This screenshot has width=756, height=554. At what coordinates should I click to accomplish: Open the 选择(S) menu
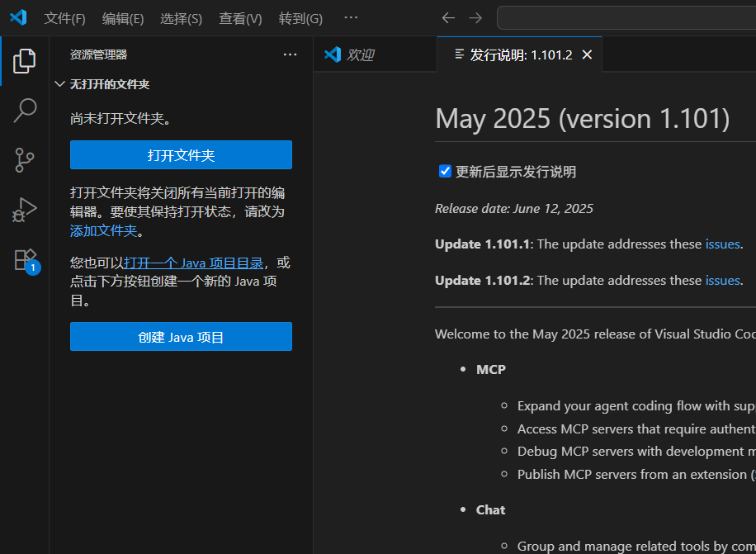[181, 18]
